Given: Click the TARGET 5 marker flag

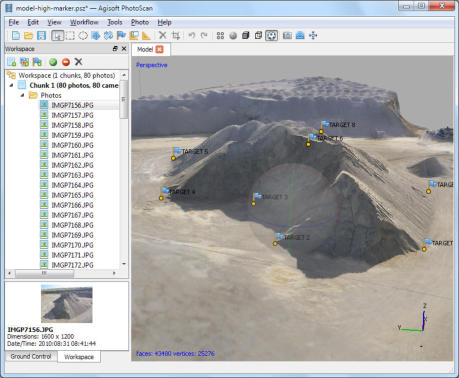Looking at the screenshot, I should [x=177, y=151].
